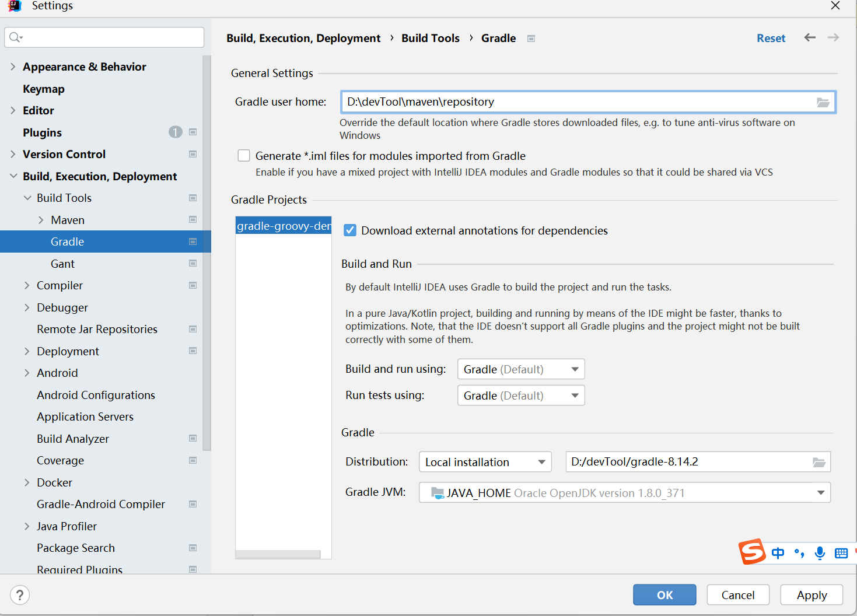Click the Cancel button

tap(738, 595)
